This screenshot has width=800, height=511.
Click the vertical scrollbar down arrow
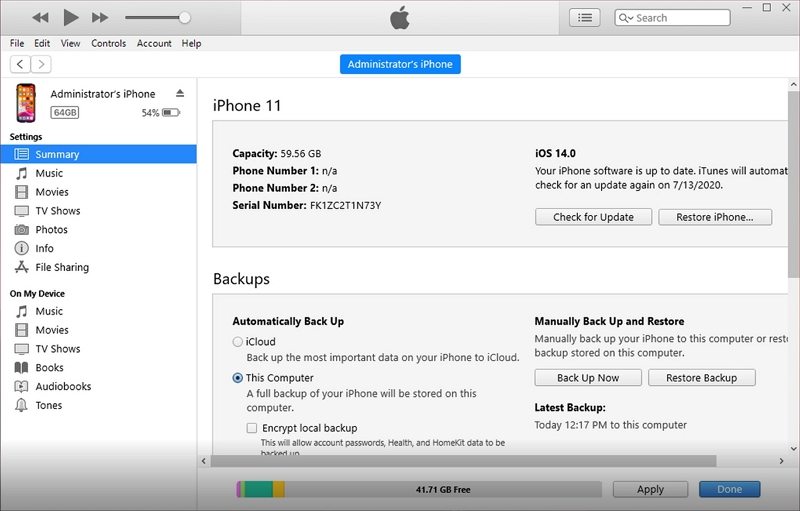[x=793, y=449]
